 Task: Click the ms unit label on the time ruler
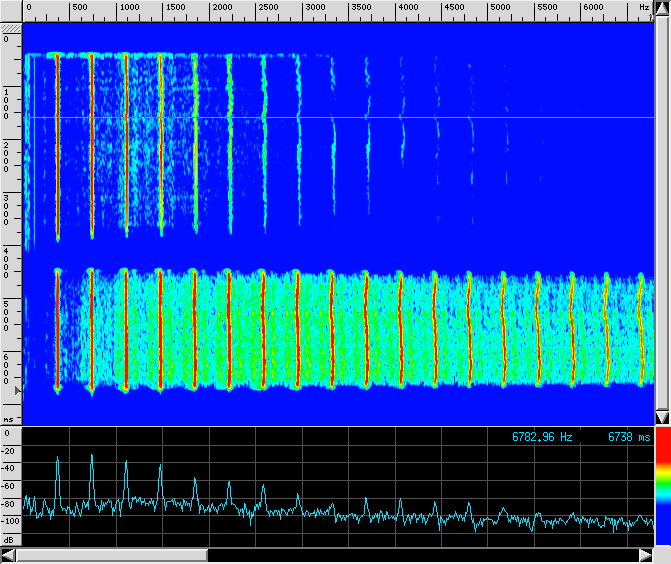click(x=8, y=420)
